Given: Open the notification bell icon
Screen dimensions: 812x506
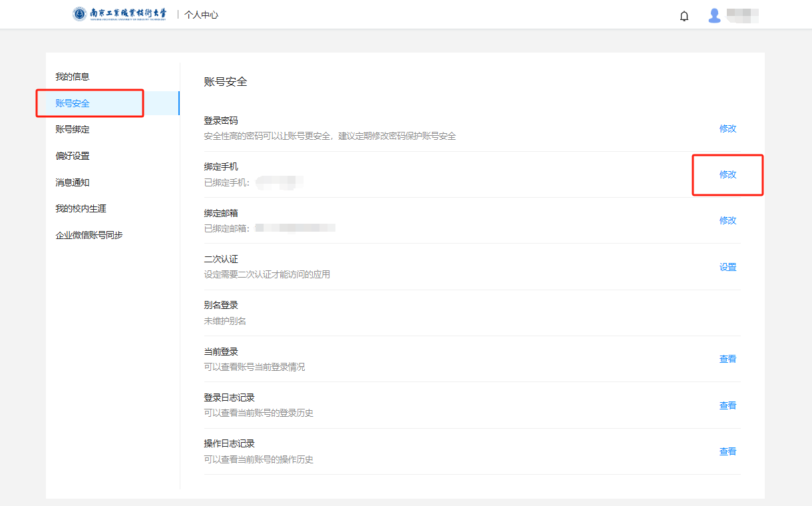Looking at the screenshot, I should [x=684, y=15].
